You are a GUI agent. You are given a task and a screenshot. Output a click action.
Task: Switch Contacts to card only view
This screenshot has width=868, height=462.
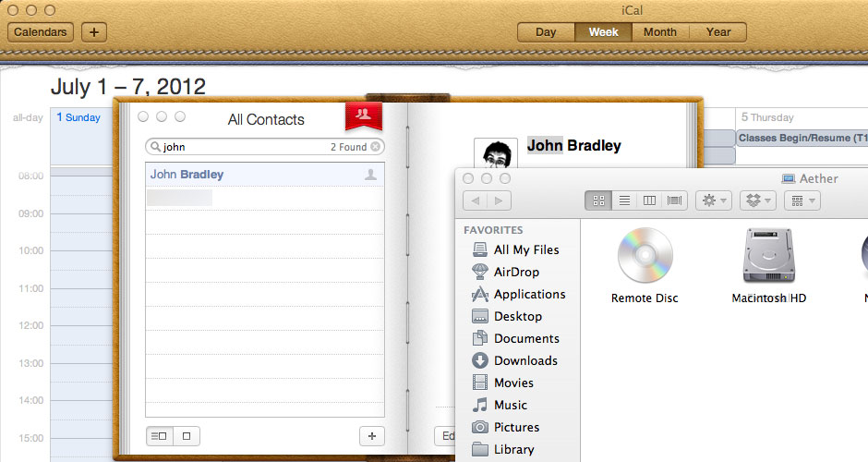[x=187, y=436]
